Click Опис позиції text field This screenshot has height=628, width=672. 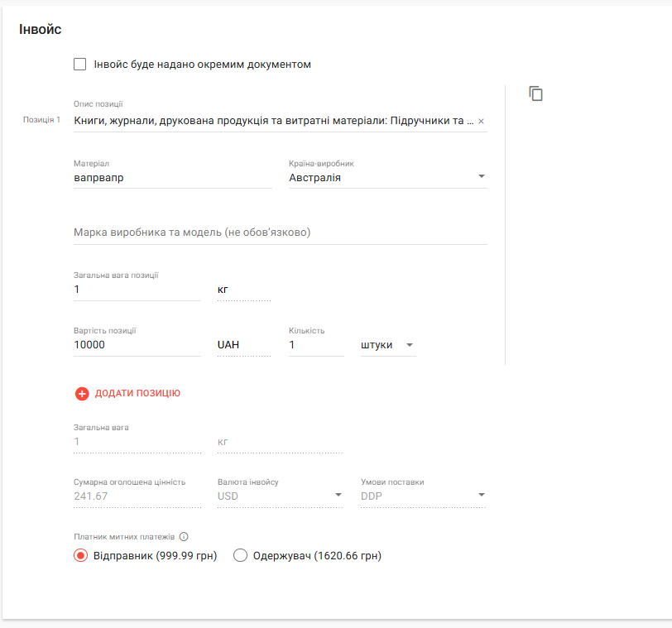(x=274, y=121)
